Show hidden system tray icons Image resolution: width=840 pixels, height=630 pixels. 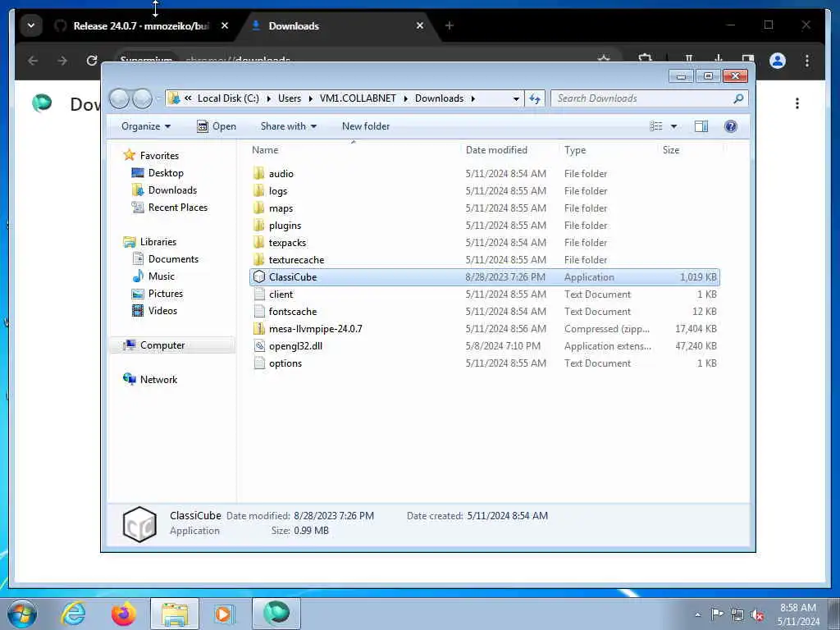point(697,615)
